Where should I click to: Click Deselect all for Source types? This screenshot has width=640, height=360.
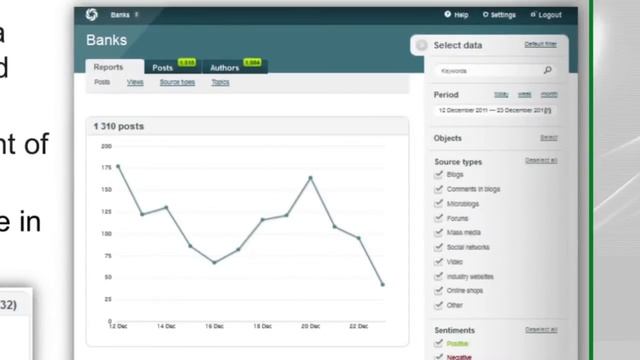pyautogui.click(x=541, y=160)
